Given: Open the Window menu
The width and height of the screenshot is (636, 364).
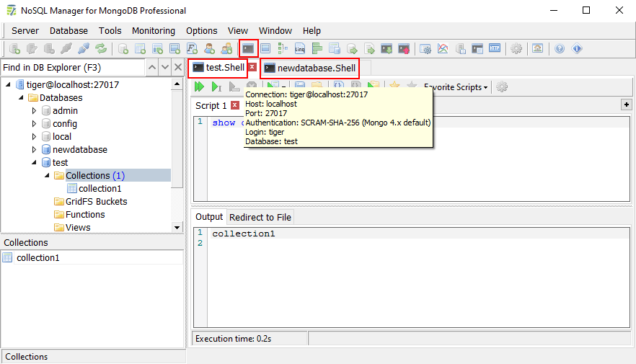Looking at the screenshot, I should (x=275, y=31).
